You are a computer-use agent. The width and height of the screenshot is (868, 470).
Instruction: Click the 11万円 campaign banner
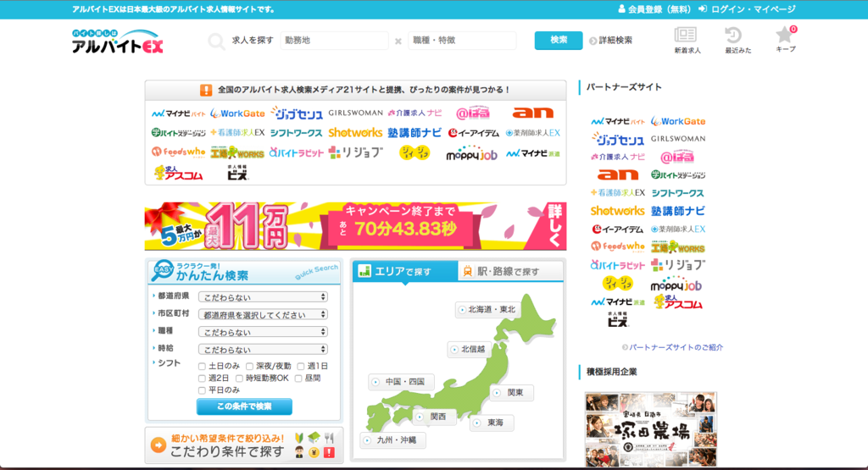click(x=355, y=226)
